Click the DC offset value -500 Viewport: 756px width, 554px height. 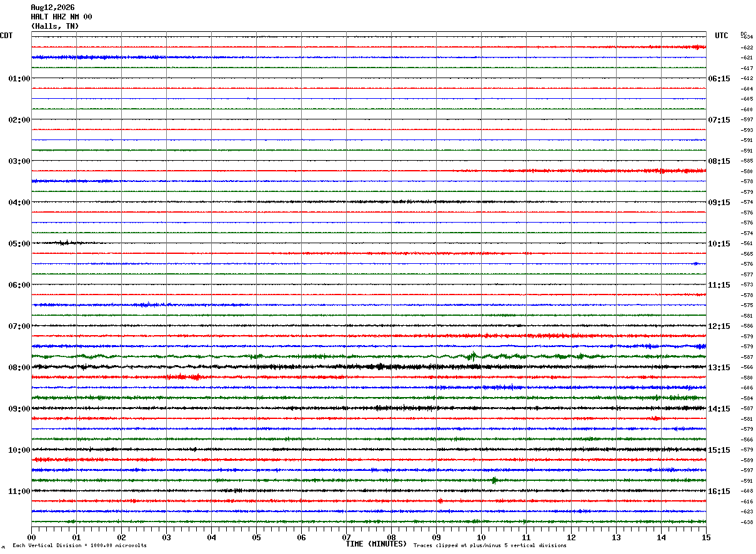[x=747, y=378]
